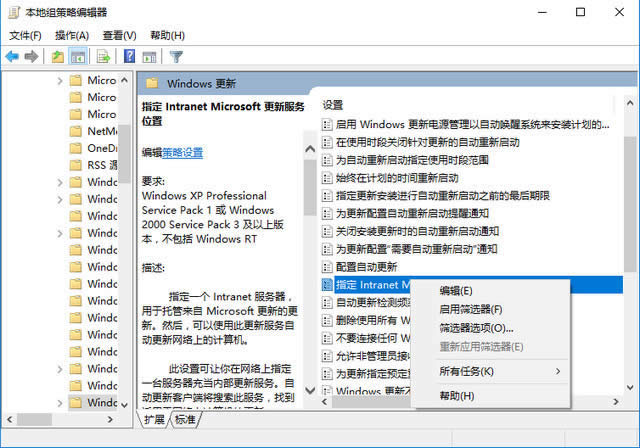
Task: Click the Filter funnel toolbar icon
Action: [x=176, y=57]
